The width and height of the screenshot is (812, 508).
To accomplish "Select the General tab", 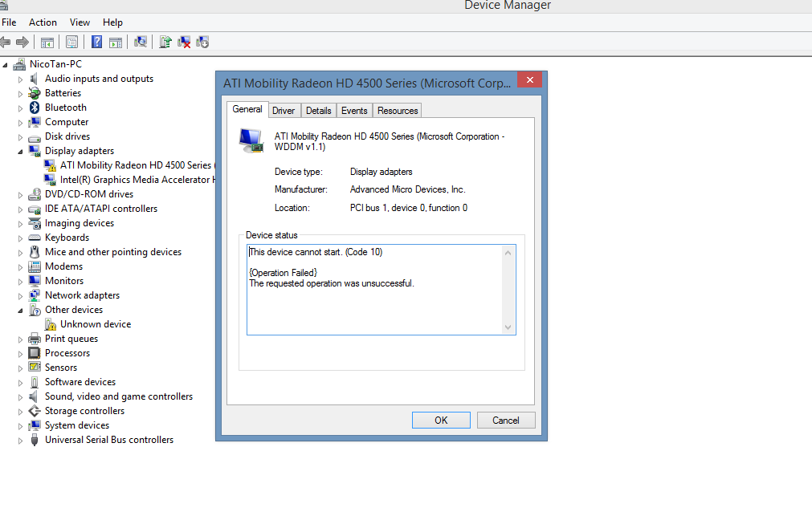I will (x=247, y=109).
